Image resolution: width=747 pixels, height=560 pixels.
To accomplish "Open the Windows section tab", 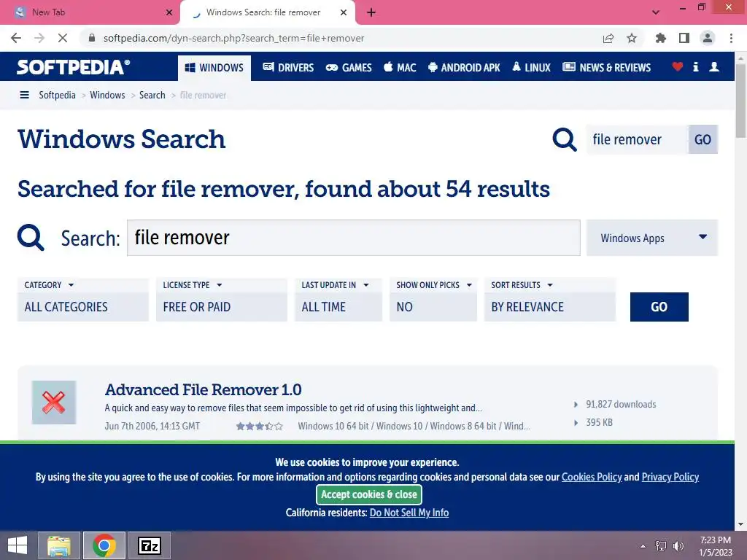I will coord(214,68).
